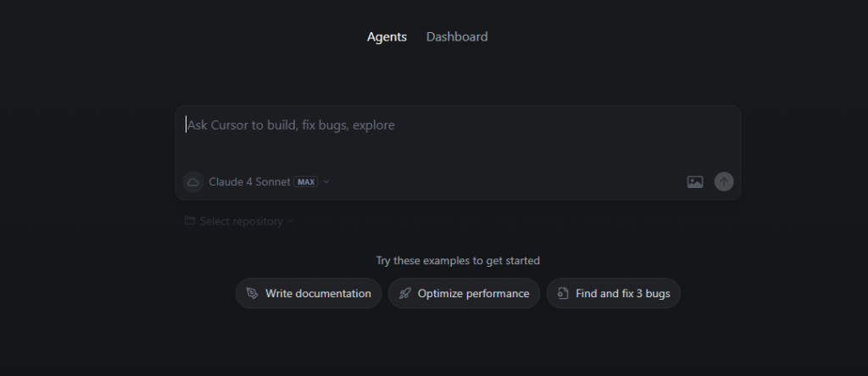Image resolution: width=868 pixels, height=376 pixels.
Task: Expand the chevron next to MAX badge
Action: pos(326,182)
